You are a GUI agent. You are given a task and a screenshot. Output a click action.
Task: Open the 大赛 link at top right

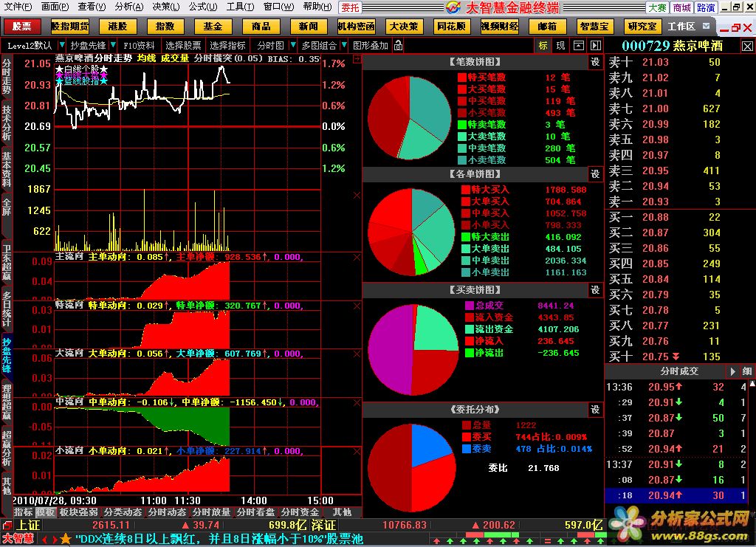658,7
